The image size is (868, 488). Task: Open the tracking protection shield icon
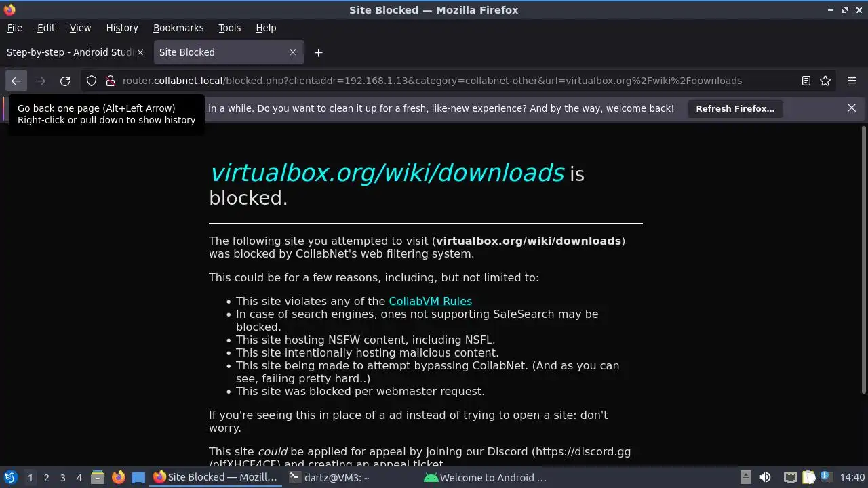tap(92, 81)
